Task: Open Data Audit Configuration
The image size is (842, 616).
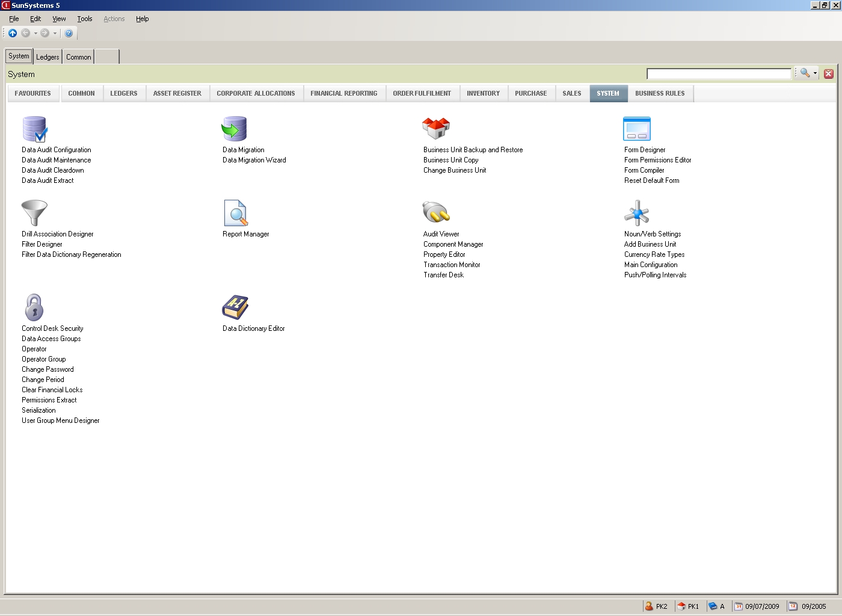Action: coord(57,150)
